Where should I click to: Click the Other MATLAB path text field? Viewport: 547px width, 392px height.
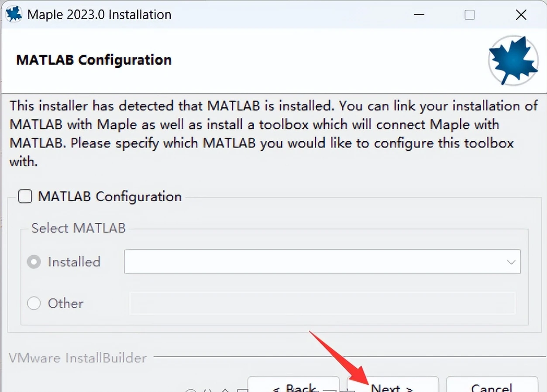tap(323, 304)
